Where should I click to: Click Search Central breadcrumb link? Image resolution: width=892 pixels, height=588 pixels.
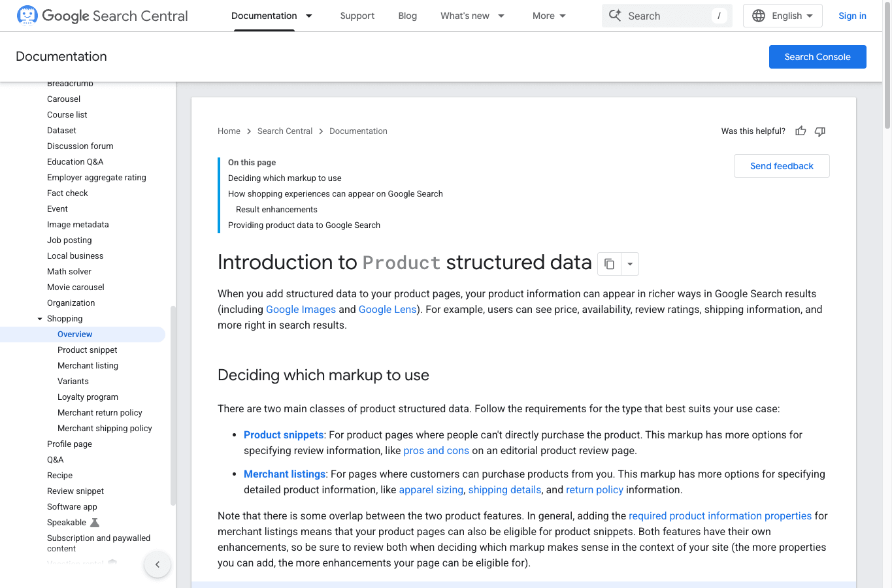point(285,131)
